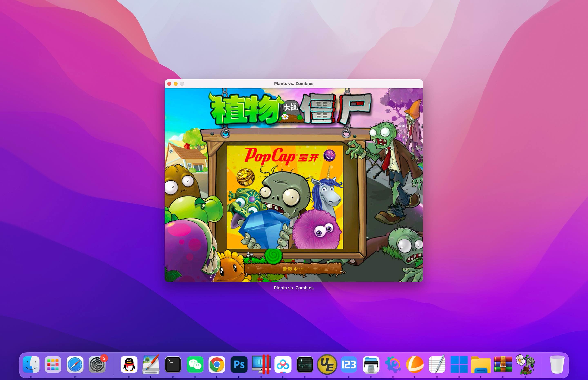Open Activity Monitor from the dock
Image resolution: width=588 pixels, height=380 pixels.
[x=305, y=364]
